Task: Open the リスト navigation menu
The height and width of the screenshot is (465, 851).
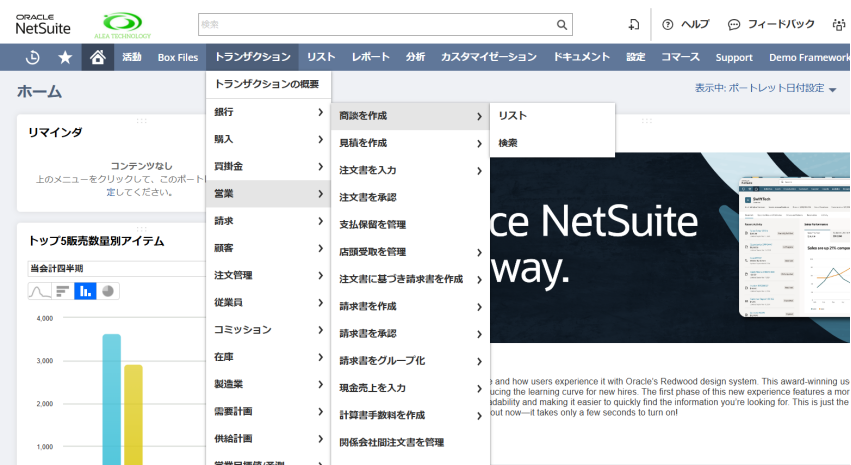Action: [x=321, y=57]
